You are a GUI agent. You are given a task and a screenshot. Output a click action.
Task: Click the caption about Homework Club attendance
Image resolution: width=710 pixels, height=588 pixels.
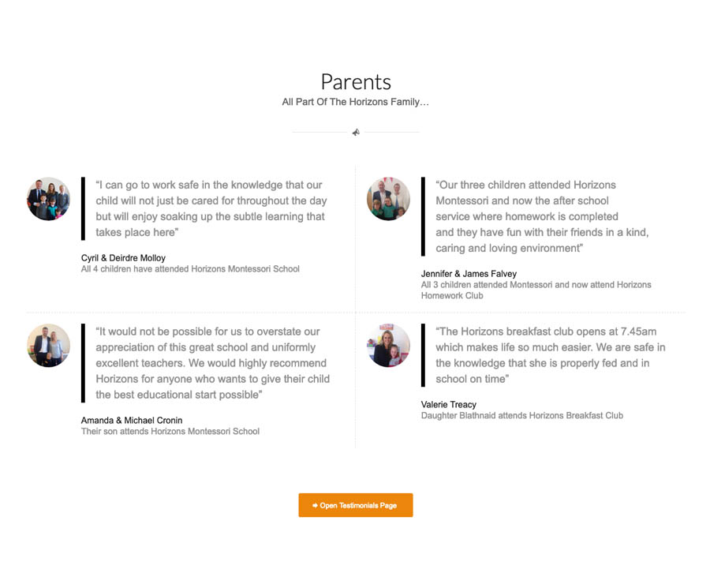536,290
